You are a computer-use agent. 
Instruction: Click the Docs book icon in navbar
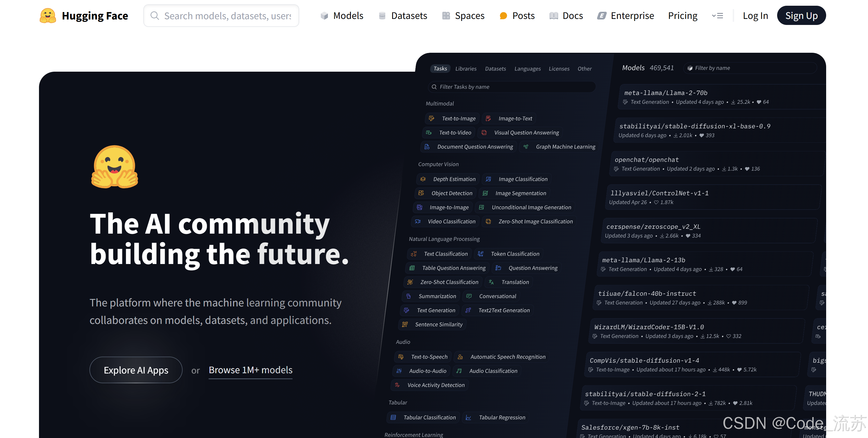[553, 16]
